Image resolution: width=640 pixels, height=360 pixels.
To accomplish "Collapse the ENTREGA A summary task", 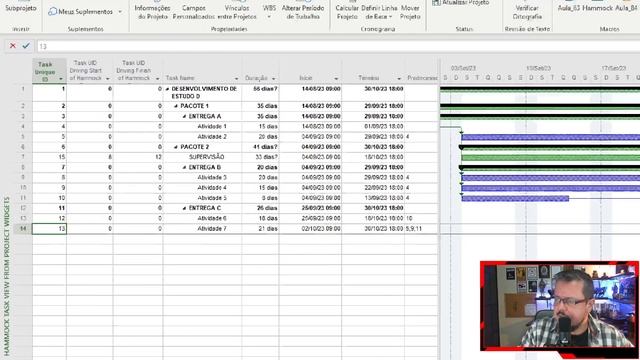I will [x=184, y=116].
